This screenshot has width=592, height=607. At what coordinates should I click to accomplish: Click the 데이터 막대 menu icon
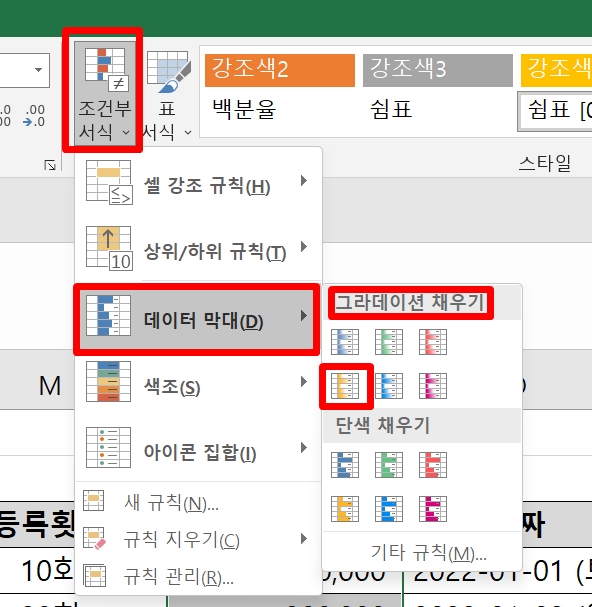(108, 315)
